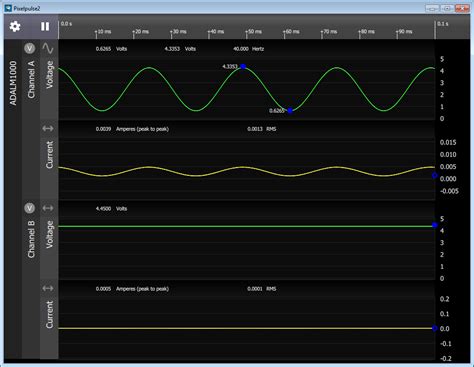Toggle Channel A voltage mode V button
The width and height of the screenshot is (474, 367).
click(x=30, y=49)
